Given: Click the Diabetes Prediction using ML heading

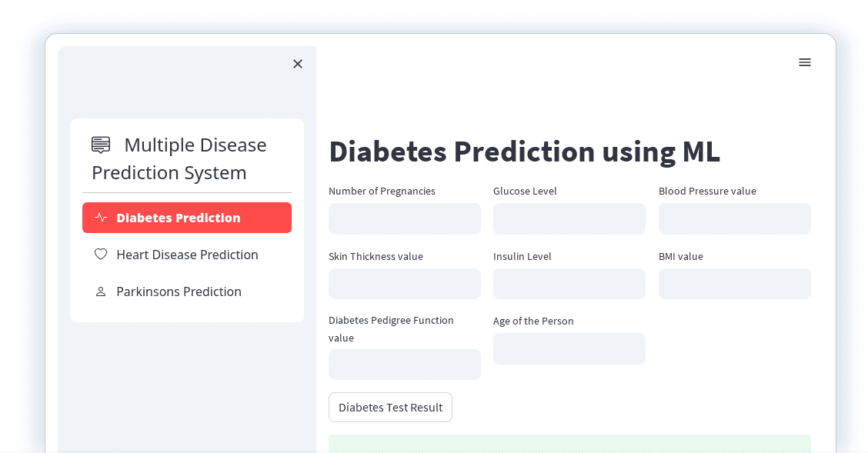Looking at the screenshot, I should (x=524, y=152).
